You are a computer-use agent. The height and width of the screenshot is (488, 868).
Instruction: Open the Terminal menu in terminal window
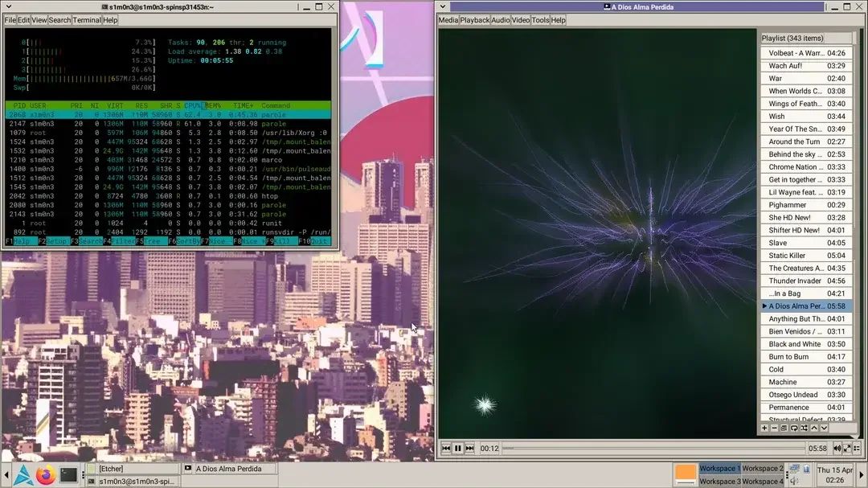87,20
